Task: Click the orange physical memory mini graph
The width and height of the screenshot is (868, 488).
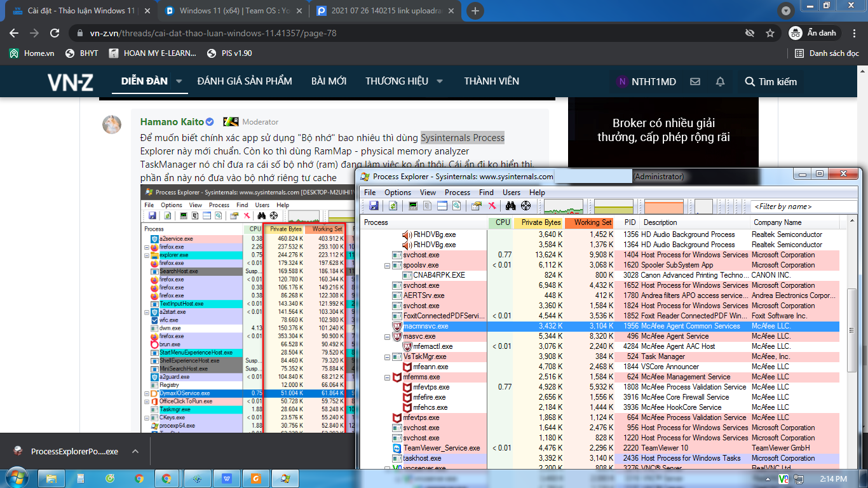Action: 664,207
